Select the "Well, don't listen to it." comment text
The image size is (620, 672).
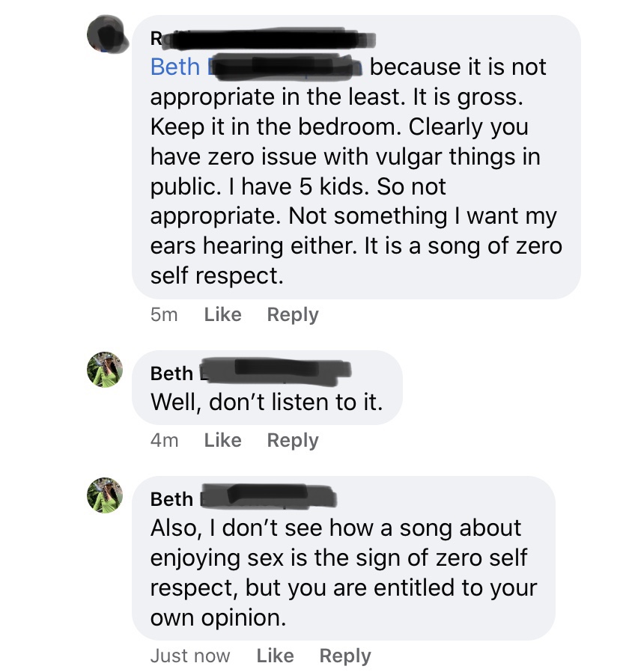[x=267, y=403]
